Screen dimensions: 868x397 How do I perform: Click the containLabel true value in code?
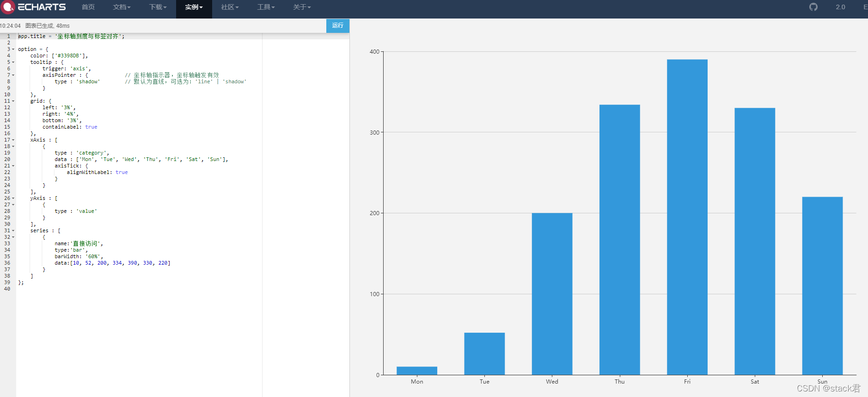(x=91, y=127)
